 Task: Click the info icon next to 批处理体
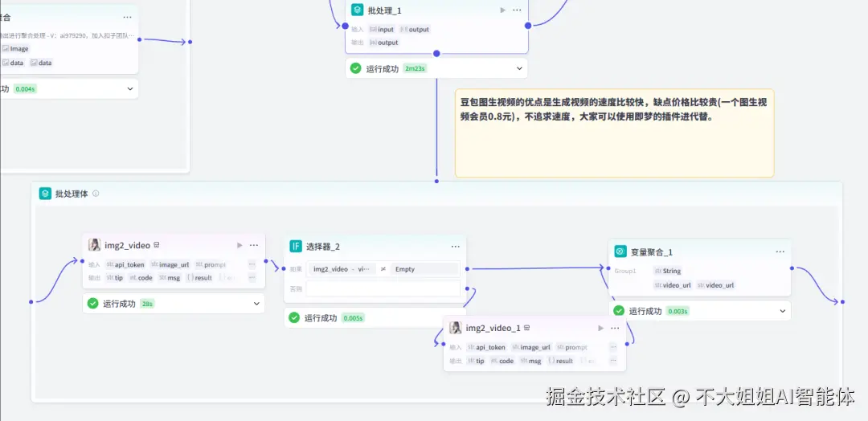pyautogui.click(x=96, y=194)
